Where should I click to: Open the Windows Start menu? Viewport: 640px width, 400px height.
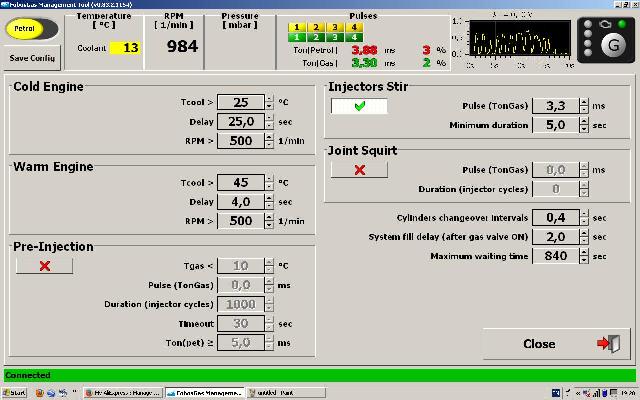(13, 393)
